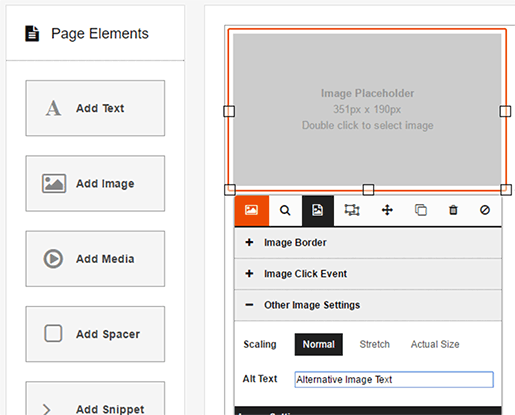The height and width of the screenshot is (415, 515).
Task: Set scaling to Normal
Action: [319, 344]
